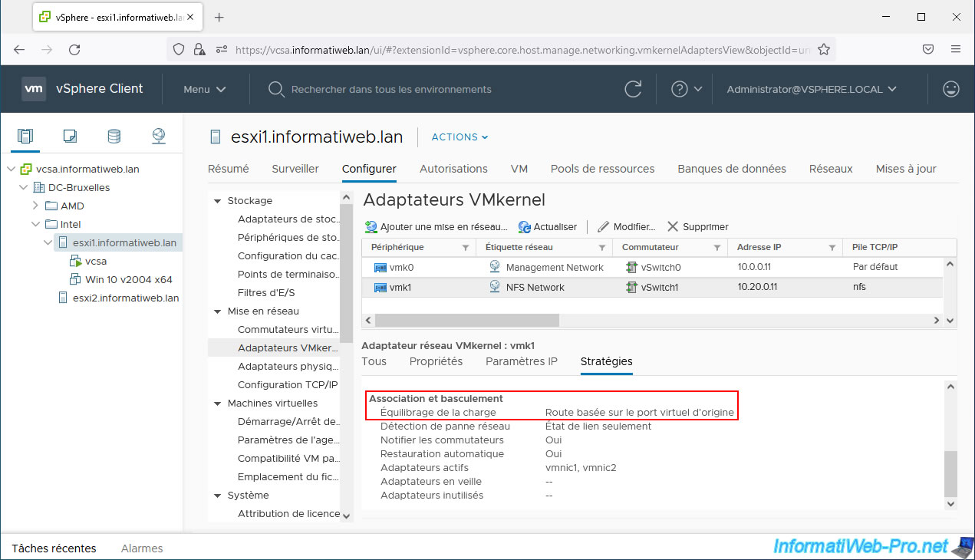Viewport: 975px width, 560px height.
Task: Select Win 10 v2004 x64 VM
Action: coord(129,280)
